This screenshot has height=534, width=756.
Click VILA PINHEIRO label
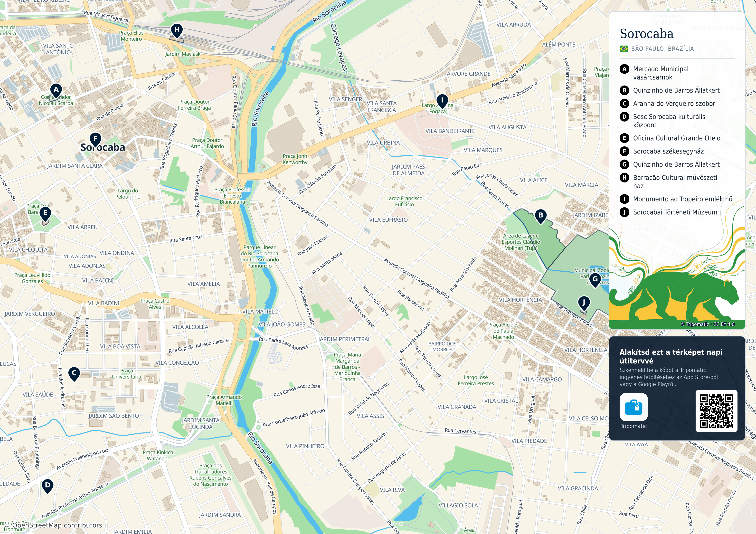305,446
